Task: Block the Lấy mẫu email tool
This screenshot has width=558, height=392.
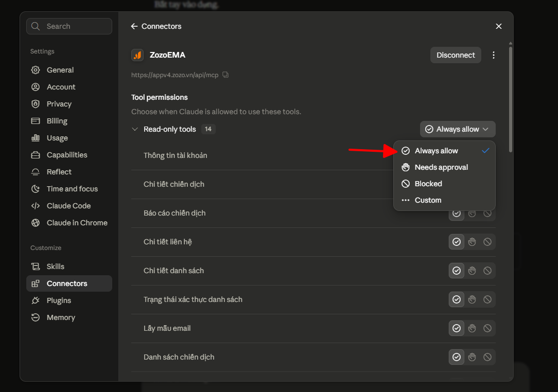Action: point(487,328)
